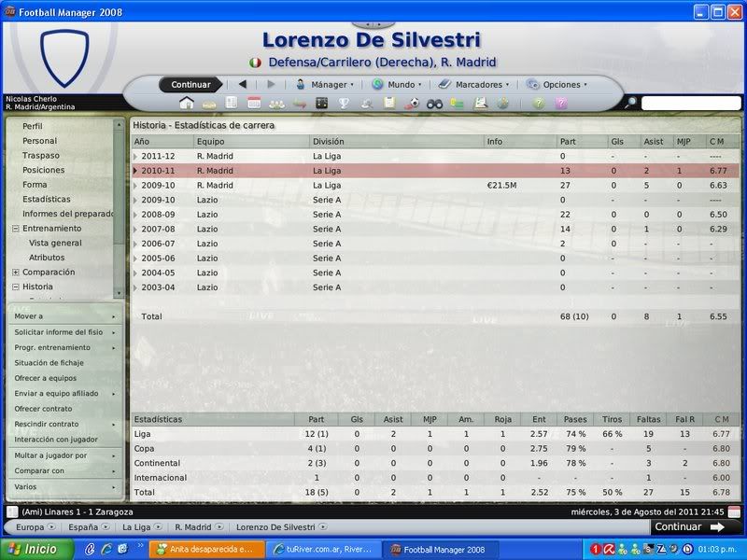This screenshot has height=560, width=747.
Task: Open the calendar fixtures icon
Action: tap(254, 103)
